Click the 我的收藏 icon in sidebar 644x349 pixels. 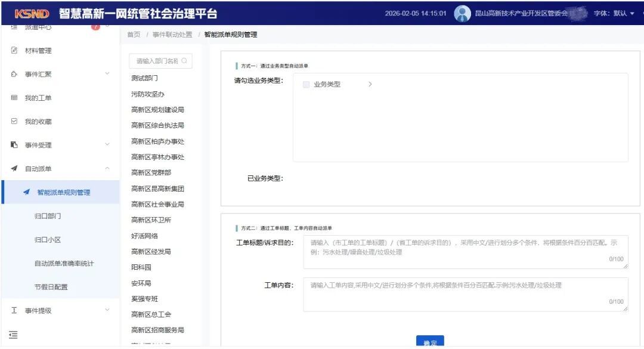click(14, 122)
